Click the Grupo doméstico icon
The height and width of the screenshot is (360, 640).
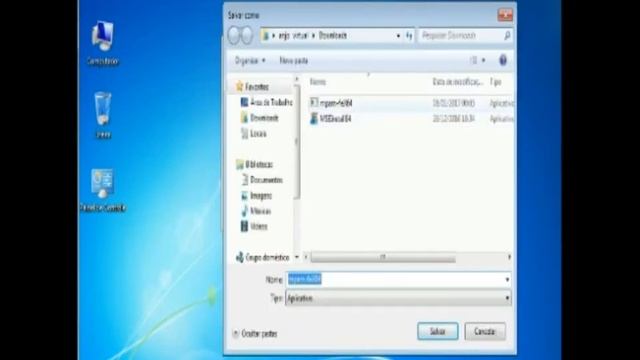click(x=240, y=257)
